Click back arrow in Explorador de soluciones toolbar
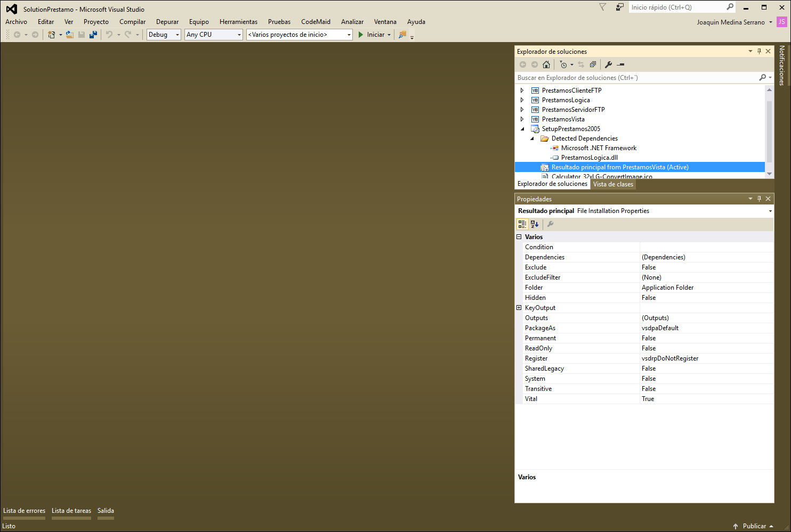The width and height of the screenshot is (791, 532). click(x=523, y=64)
